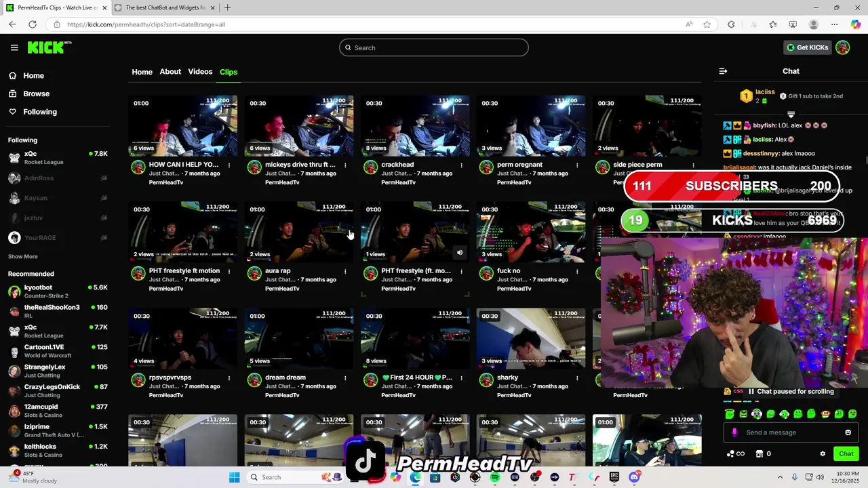Open options menu for crackhead clip
Image resolution: width=868 pixels, height=488 pixels.
(461, 165)
